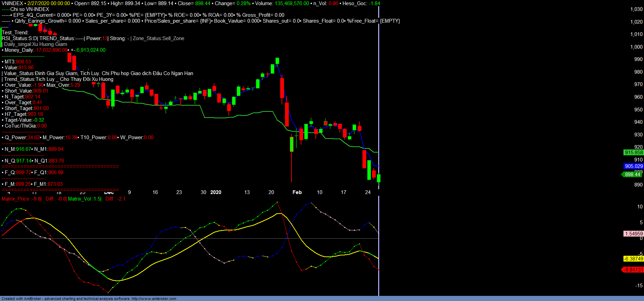The width and height of the screenshot is (644, 301).
Task: Click the date label 24 on time axis
Action: pyautogui.click(x=368, y=192)
